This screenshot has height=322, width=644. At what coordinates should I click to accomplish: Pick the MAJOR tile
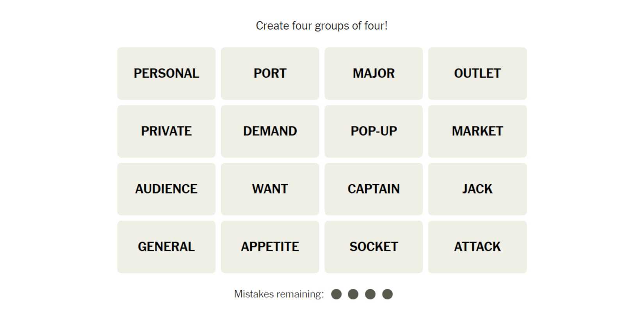point(374,73)
